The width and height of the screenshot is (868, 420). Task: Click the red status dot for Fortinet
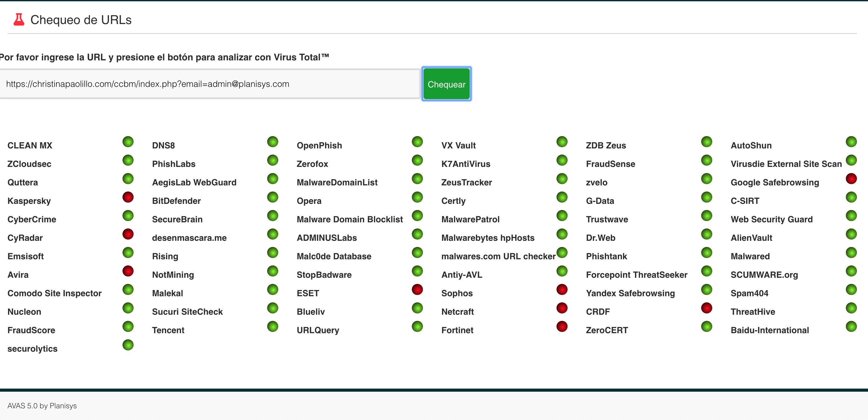(562, 326)
